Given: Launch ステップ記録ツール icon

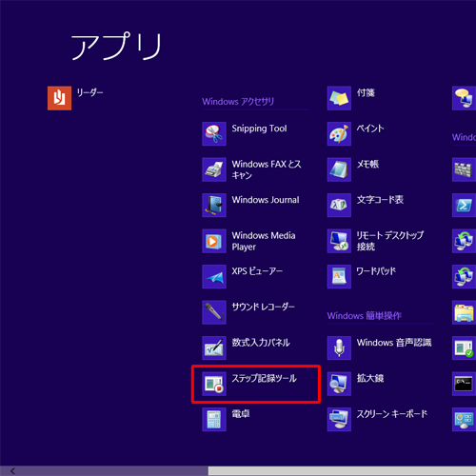Looking at the screenshot, I should coord(214,384).
